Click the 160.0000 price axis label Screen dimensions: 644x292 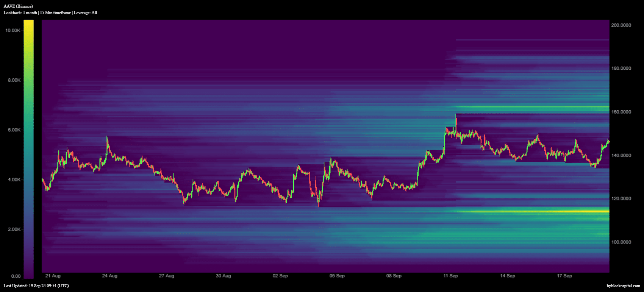pyautogui.click(x=621, y=112)
